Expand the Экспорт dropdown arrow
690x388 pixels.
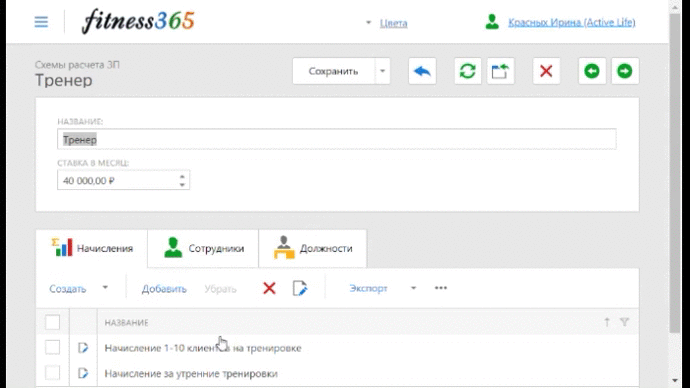[x=413, y=288]
